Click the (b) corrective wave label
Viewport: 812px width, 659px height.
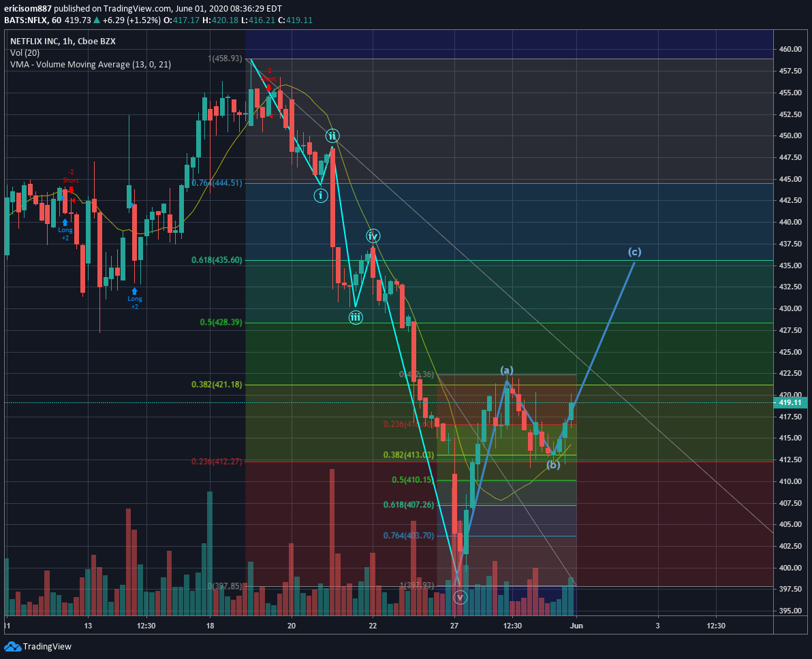coord(553,465)
